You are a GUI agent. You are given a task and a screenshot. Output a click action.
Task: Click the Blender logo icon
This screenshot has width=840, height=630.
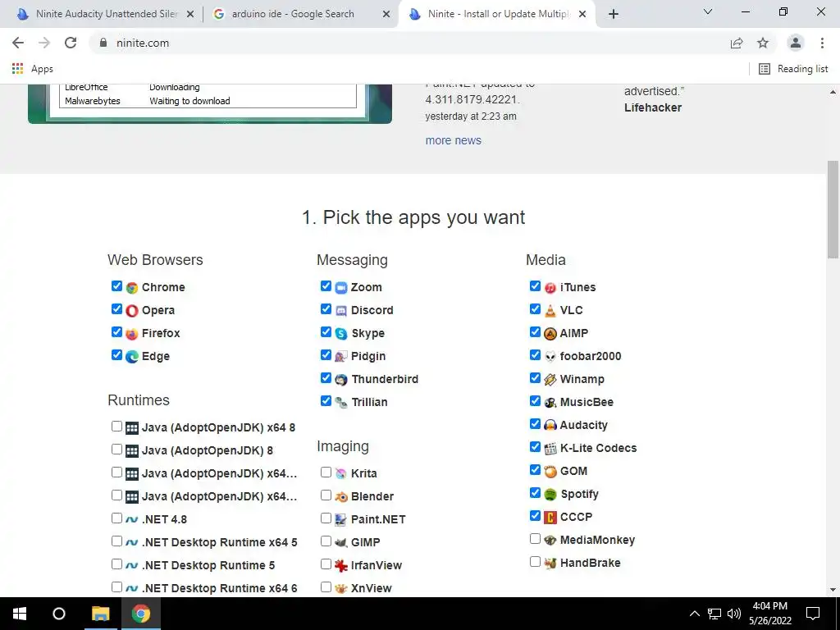(341, 496)
